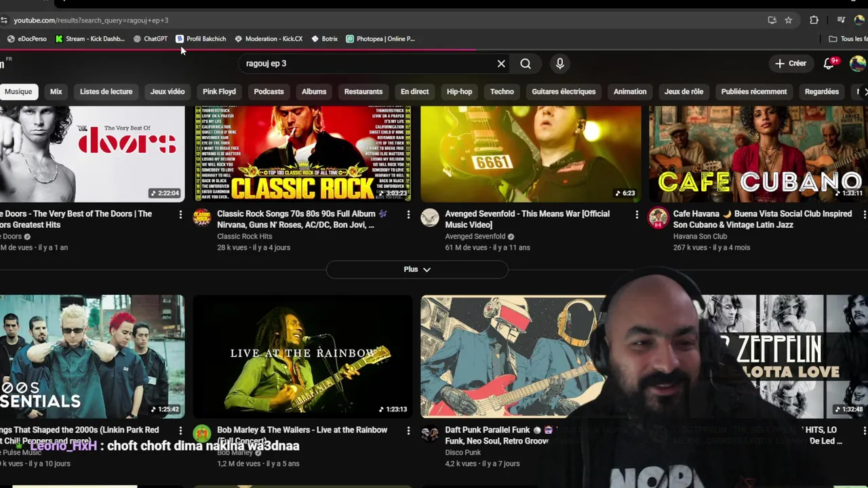
Task: Open the browser extensions puzzle icon
Action: click(x=814, y=20)
